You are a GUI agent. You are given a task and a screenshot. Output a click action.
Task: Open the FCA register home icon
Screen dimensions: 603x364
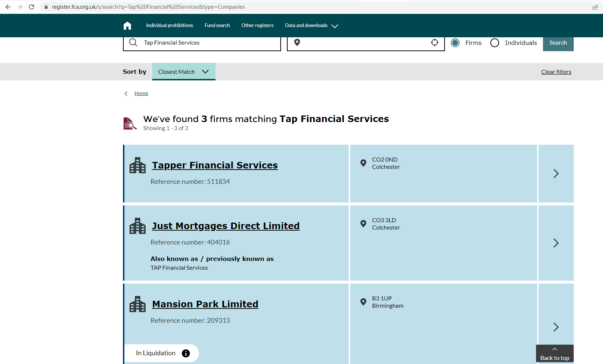[127, 26]
